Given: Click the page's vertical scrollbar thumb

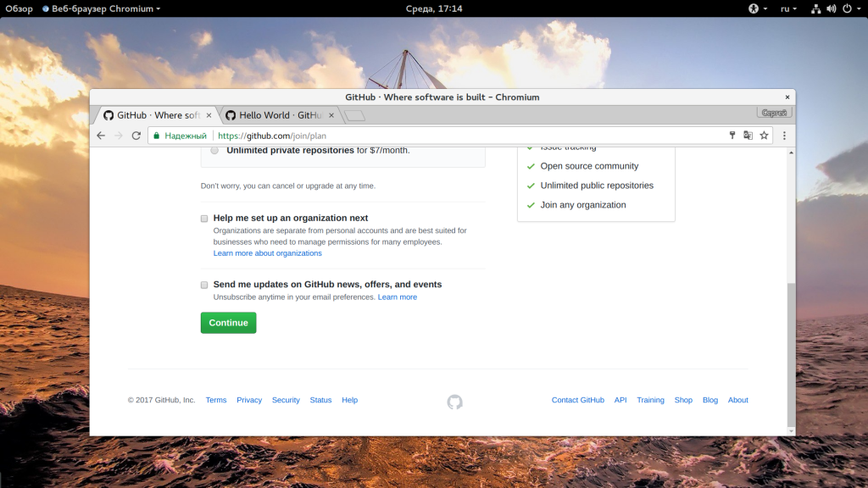Looking at the screenshot, I should click(791, 354).
